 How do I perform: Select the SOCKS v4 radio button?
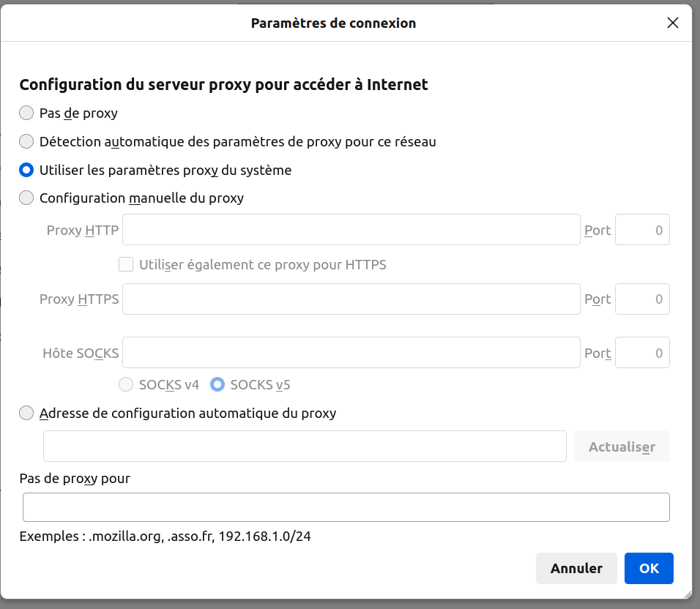click(x=126, y=384)
